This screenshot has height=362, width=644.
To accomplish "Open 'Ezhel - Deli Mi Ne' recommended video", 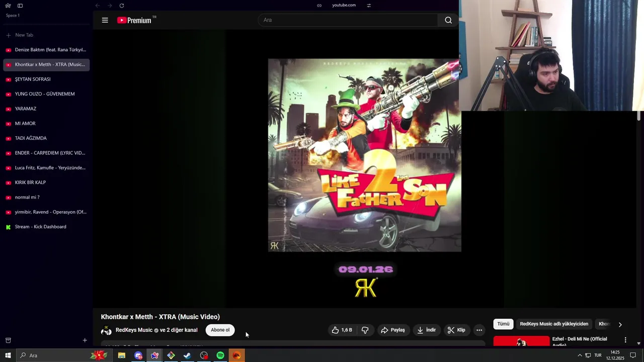I will pos(580,341).
